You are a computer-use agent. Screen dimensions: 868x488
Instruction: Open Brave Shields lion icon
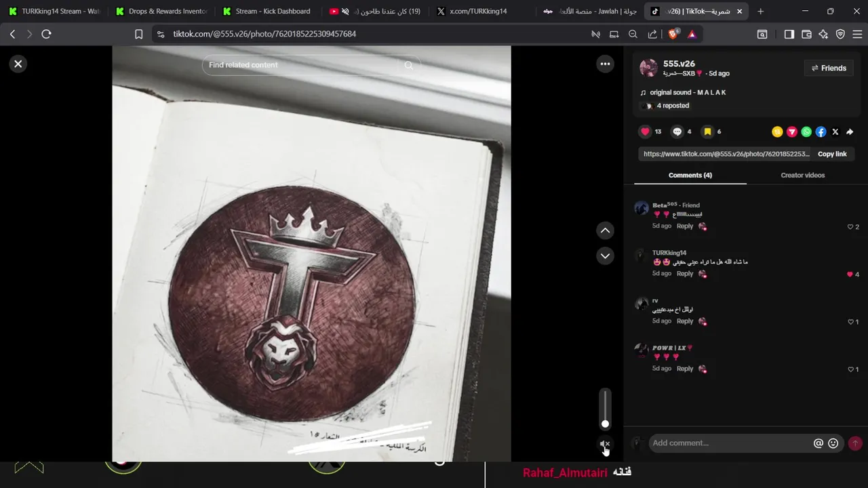[x=673, y=34]
